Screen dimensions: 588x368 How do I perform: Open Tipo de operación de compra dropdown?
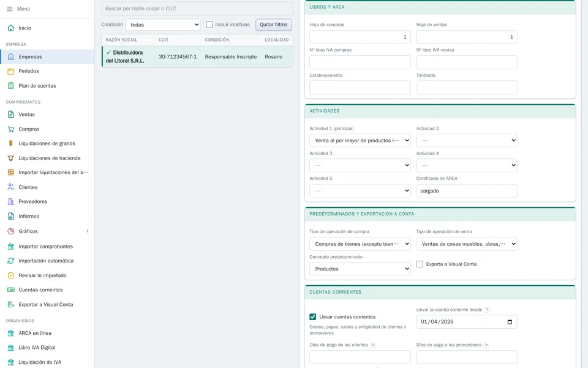[x=360, y=244]
